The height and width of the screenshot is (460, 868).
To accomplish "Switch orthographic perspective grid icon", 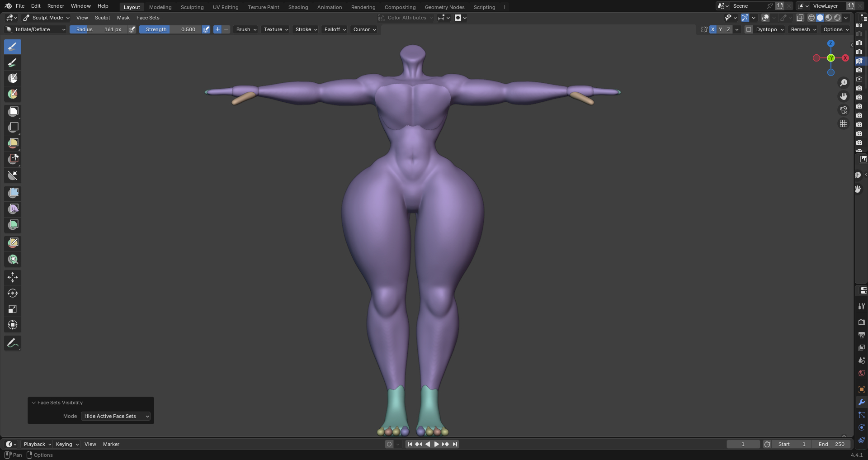I will [844, 123].
